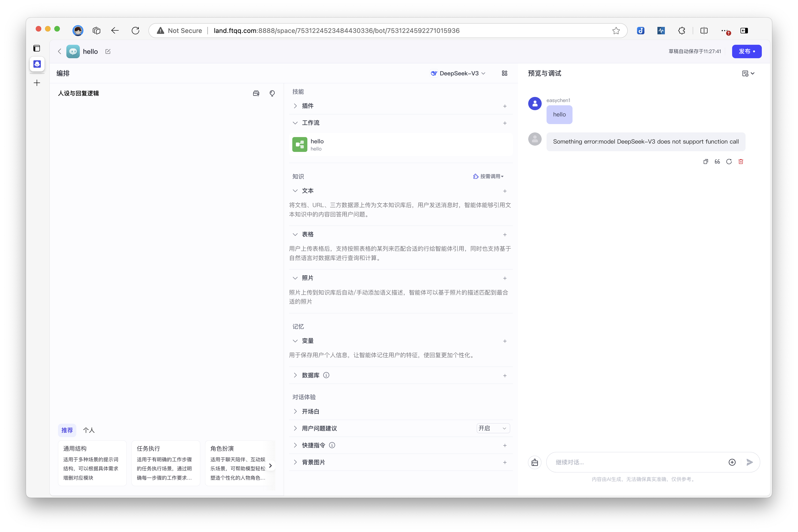Bookmark page with star icon
Image resolution: width=798 pixels, height=532 pixels.
[616, 31]
